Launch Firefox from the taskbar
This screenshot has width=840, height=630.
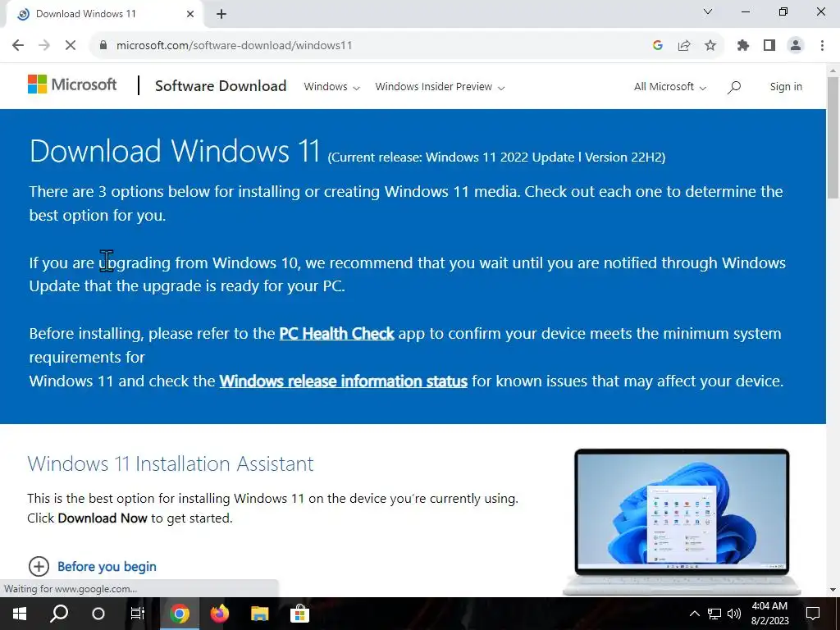[x=220, y=614]
